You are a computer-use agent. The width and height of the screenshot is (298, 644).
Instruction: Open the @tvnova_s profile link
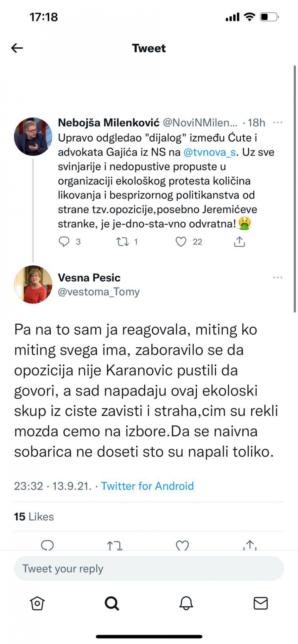pos(211,153)
